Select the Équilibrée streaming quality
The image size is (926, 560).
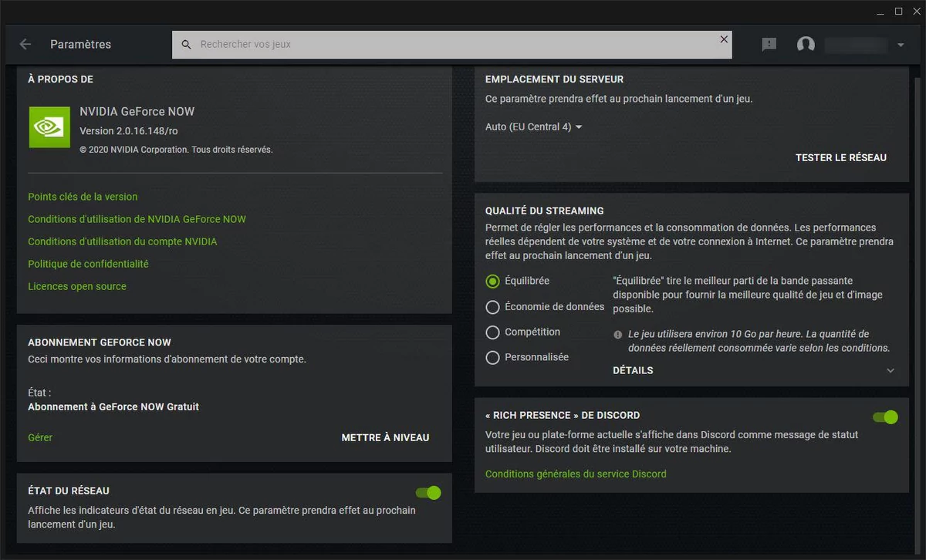pyautogui.click(x=492, y=281)
